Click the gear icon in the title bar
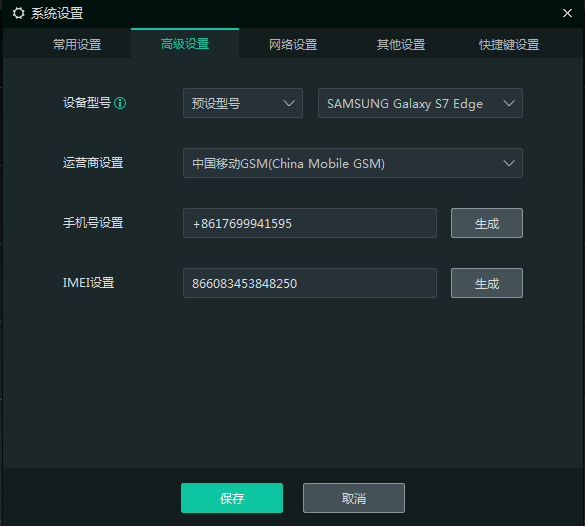 click(x=19, y=13)
